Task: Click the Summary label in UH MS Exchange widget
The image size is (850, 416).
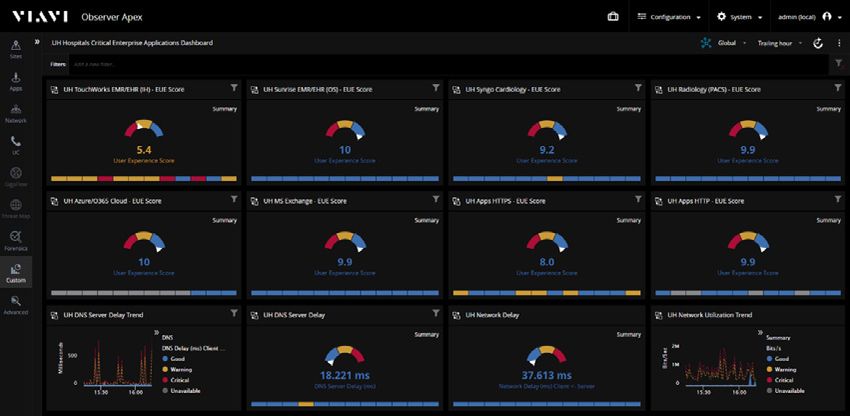Action: pos(427,221)
